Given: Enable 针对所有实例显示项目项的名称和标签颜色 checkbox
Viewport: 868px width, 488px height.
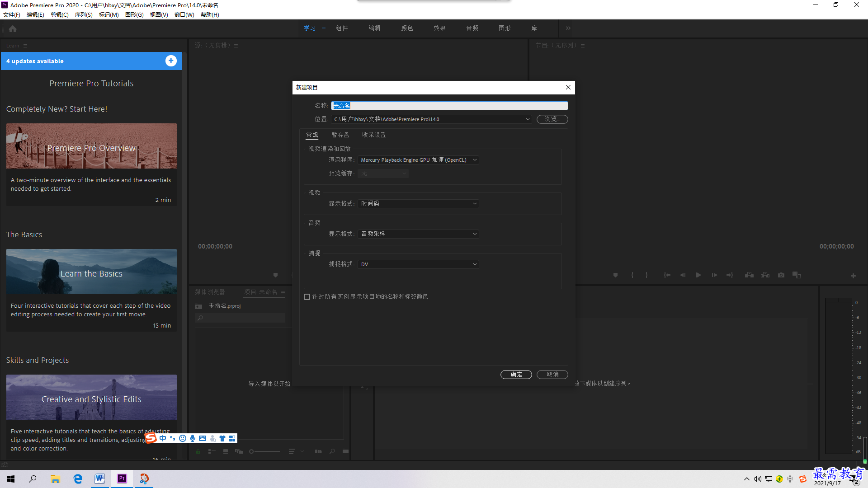Looking at the screenshot, I should (x=307, y=297).
